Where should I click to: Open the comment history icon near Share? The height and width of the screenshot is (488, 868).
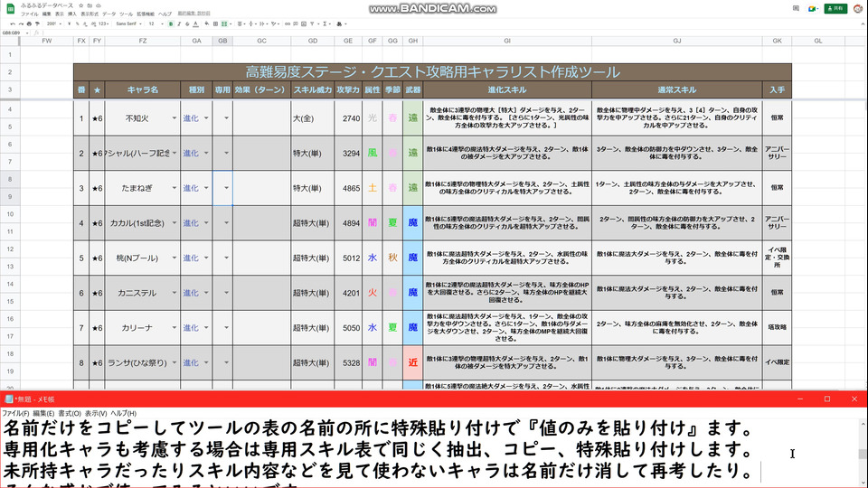click(796, 8)
